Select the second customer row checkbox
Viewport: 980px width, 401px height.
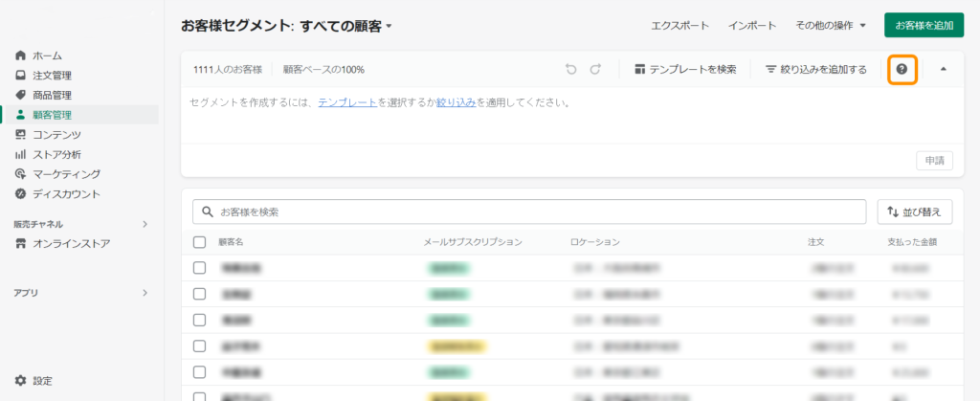tap(199, 294)
